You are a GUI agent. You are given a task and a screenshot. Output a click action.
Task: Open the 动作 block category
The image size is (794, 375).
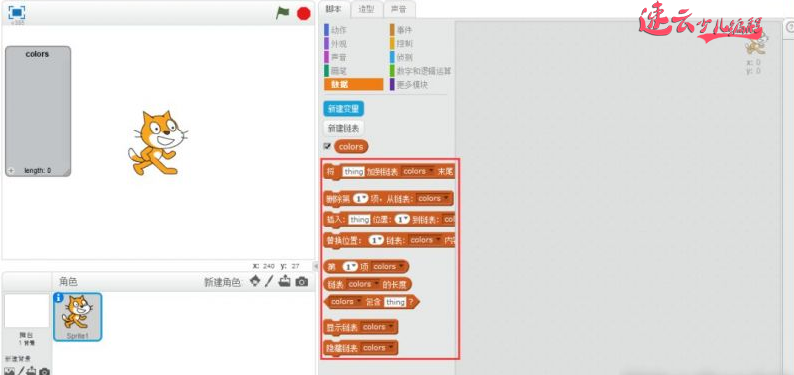[x=339, y=30]
